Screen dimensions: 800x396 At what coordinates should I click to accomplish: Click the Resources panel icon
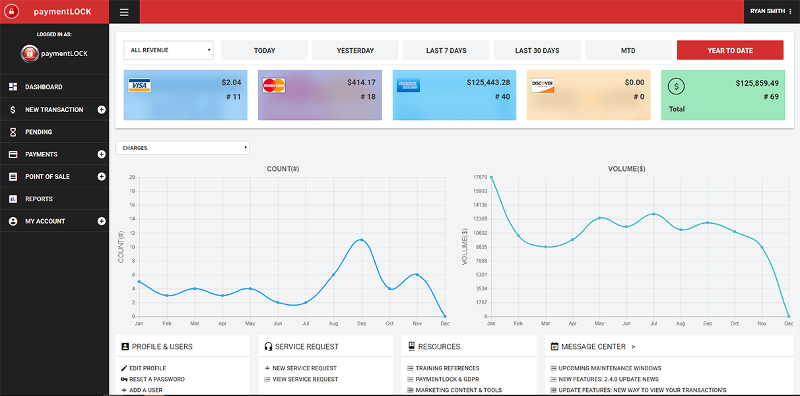pos(411,346)
